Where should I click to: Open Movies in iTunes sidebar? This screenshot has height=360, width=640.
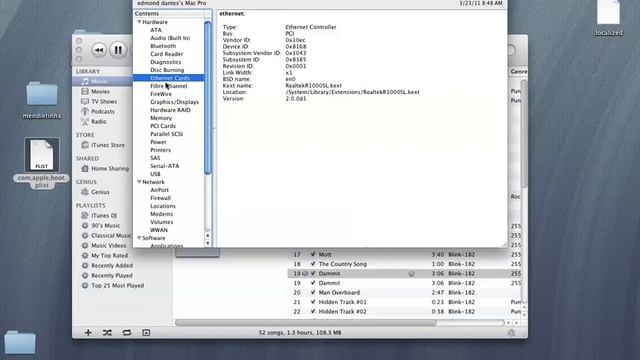pyautogui.click(x=100, y=91)
